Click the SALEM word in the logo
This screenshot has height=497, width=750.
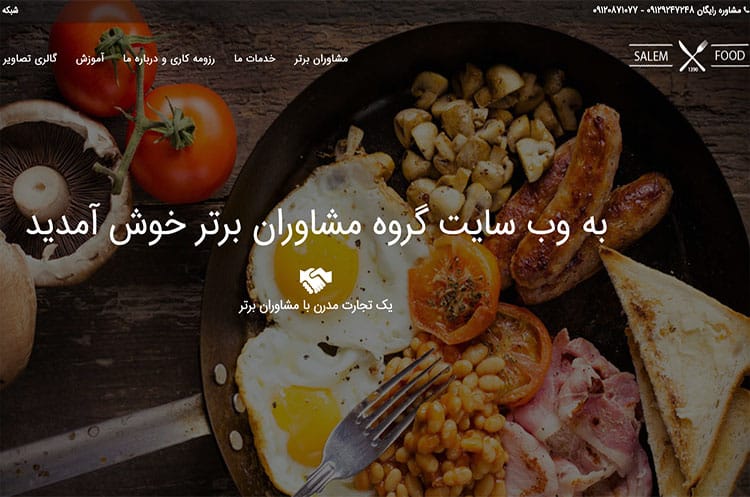point(651,56)
